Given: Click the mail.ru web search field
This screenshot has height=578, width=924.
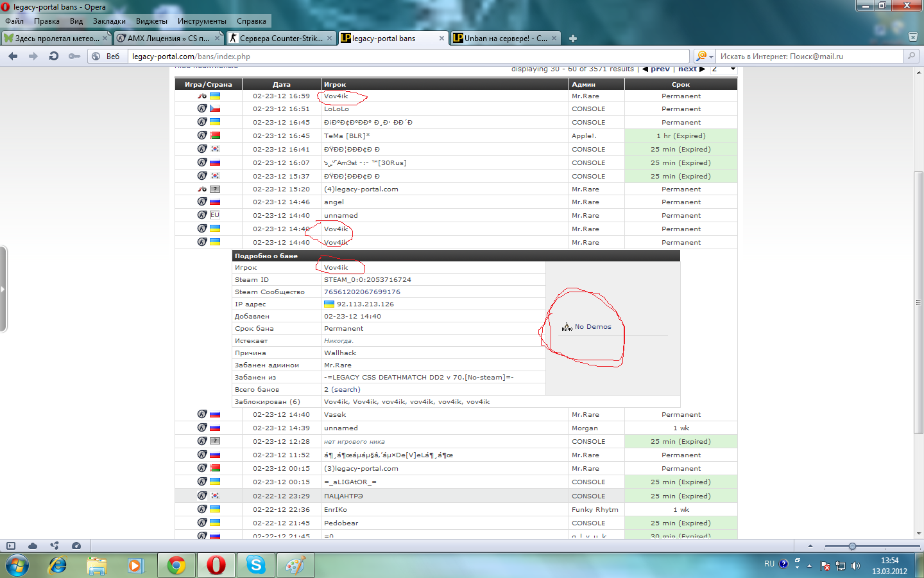Looking at the screenshot, I should [810, 57].
